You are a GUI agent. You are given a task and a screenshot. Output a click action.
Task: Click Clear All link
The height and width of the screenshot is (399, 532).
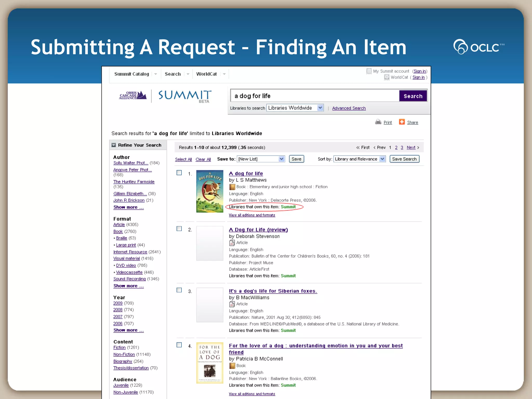[x=203, y=159]
